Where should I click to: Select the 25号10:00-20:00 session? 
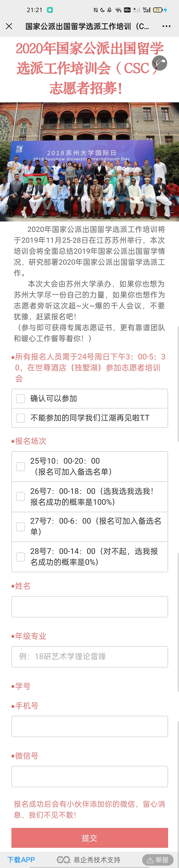pos(21,466)
